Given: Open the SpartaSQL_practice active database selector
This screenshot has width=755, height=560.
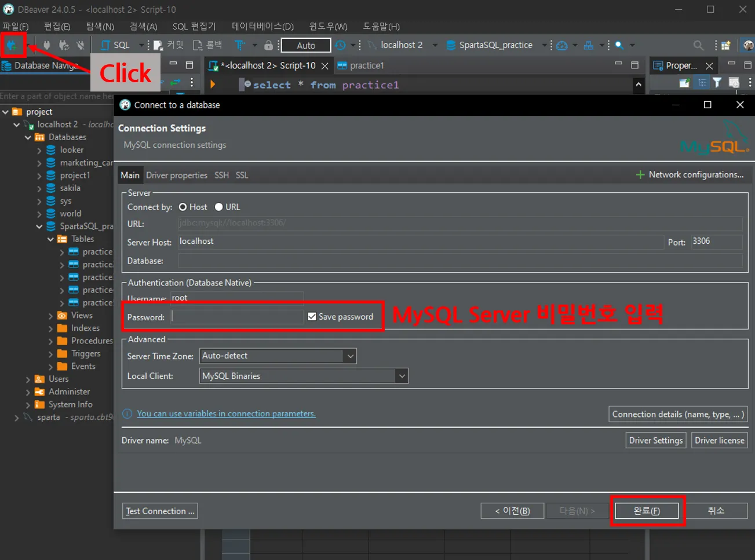Looking at the screenshot, I should 497,45.
